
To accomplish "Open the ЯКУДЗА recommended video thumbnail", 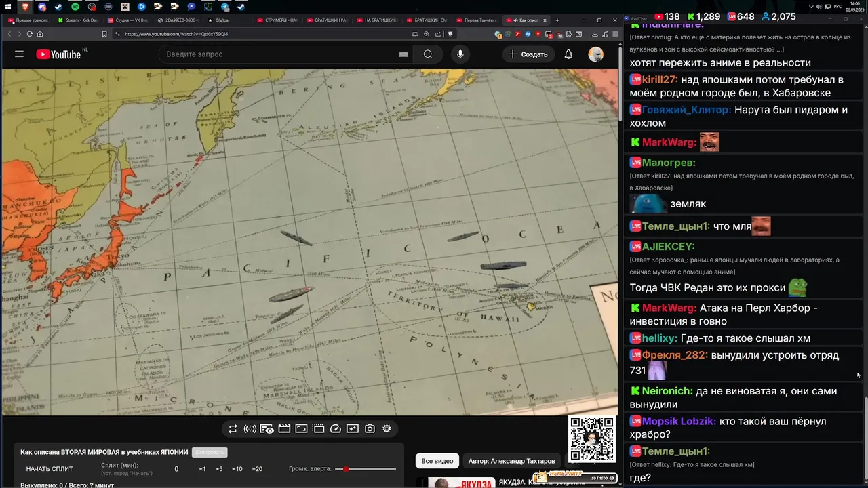I will [456, 483].
